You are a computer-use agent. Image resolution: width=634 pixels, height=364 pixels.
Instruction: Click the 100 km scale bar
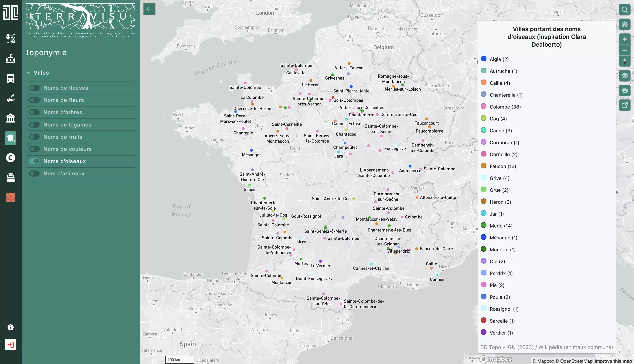(x=180, y=359)
